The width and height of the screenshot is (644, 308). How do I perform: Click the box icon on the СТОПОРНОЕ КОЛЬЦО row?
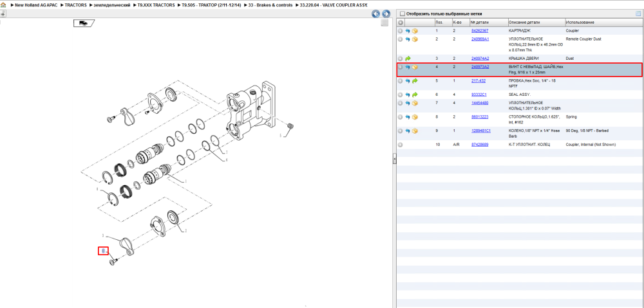pos(415,117)
